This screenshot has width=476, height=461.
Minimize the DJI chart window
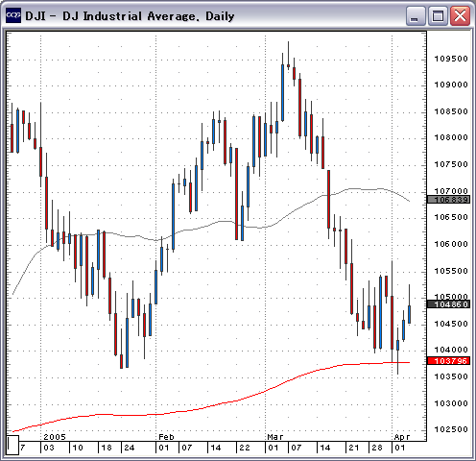point(415,15)
